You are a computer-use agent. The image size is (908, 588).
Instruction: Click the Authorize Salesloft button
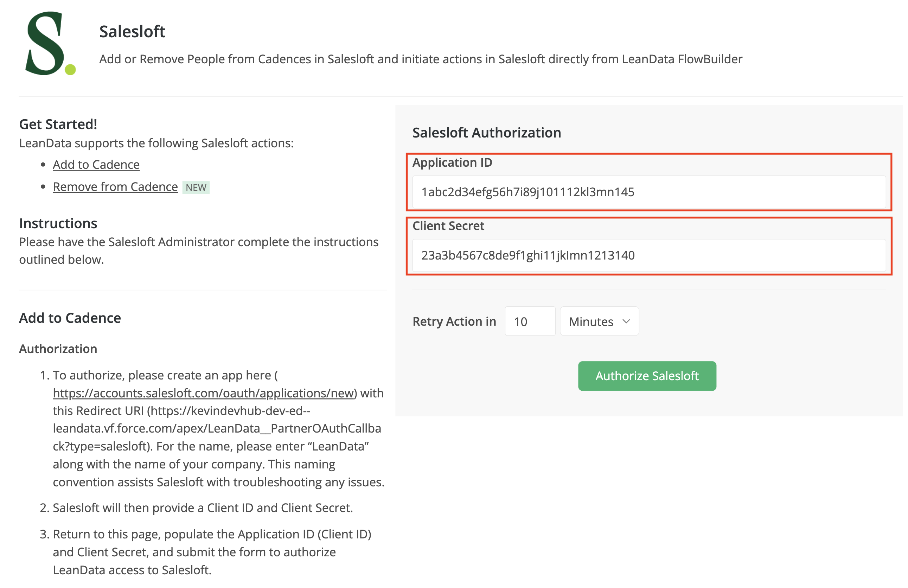(x=647, y=376)
